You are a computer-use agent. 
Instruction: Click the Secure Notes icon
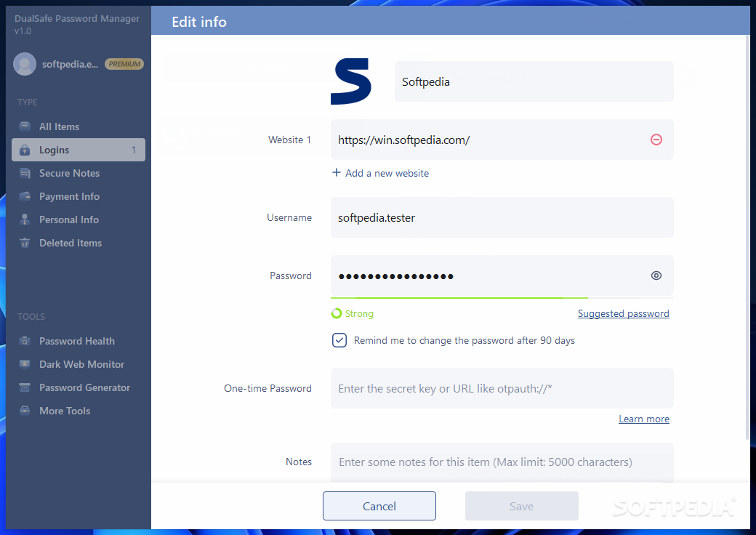25,173
